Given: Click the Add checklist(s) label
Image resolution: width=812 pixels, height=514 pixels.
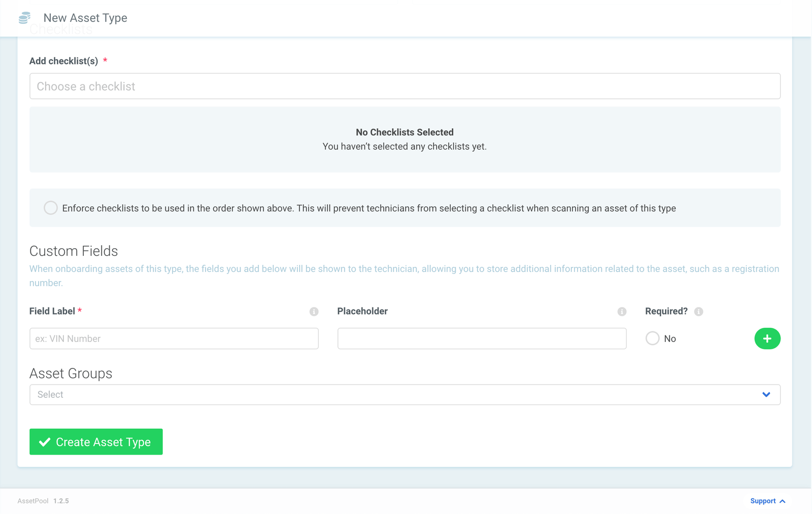Looking at the screenshot, I should (64, 61).
